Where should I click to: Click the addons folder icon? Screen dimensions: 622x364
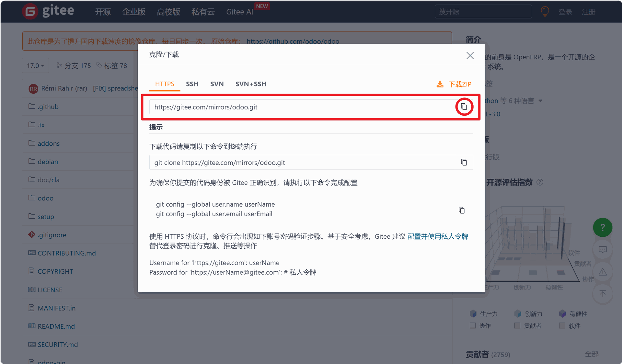tap(32, 143)
